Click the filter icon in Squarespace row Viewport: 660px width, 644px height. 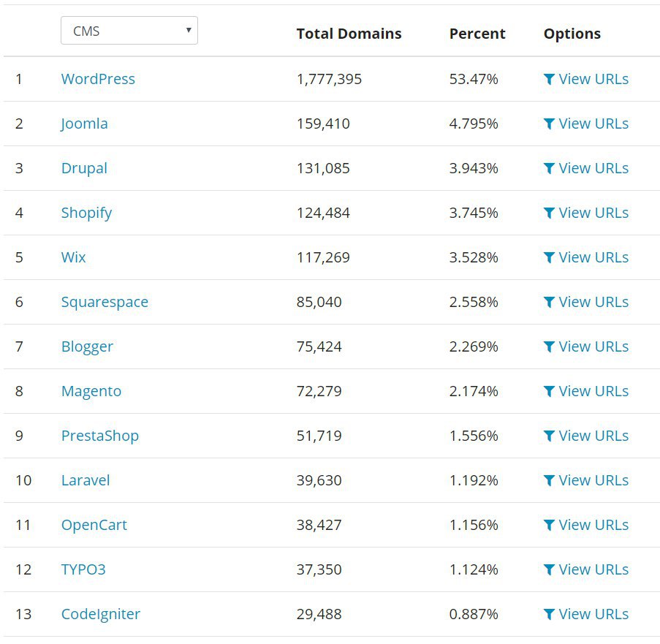549,302
